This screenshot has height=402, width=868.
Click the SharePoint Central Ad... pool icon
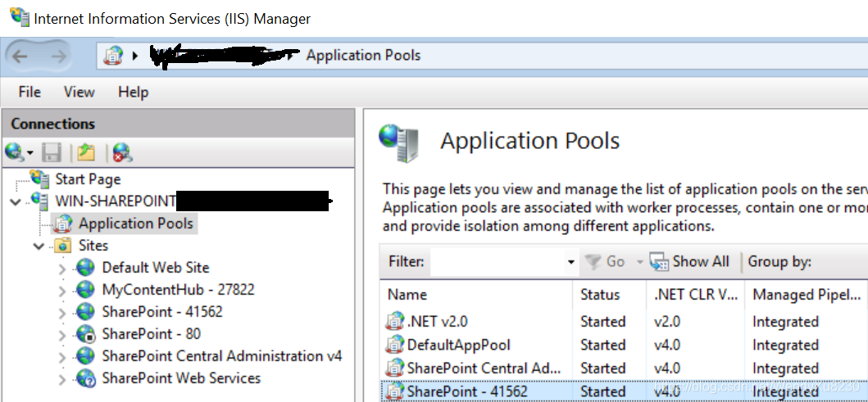394,368
